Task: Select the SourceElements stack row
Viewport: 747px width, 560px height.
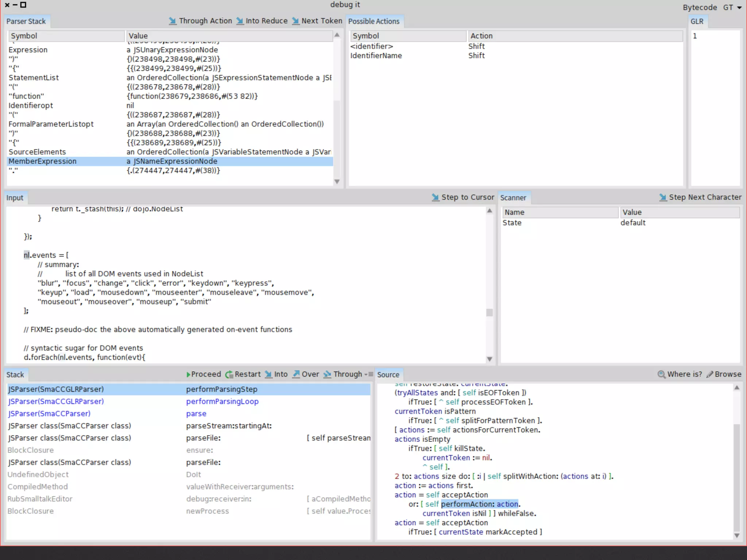Action: tap(170, 152)
